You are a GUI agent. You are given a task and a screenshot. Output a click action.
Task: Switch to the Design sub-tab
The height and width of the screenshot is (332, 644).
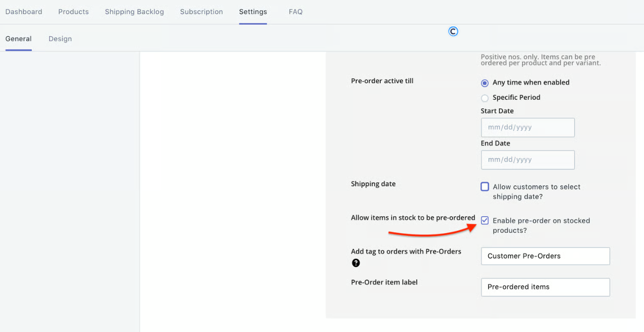pyautogui.click(x=60, y=39)
